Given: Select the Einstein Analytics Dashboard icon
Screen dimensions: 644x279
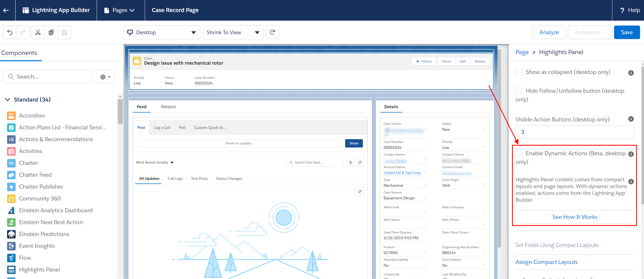Looking at the screenshot, I should click(x=11, y=210).
